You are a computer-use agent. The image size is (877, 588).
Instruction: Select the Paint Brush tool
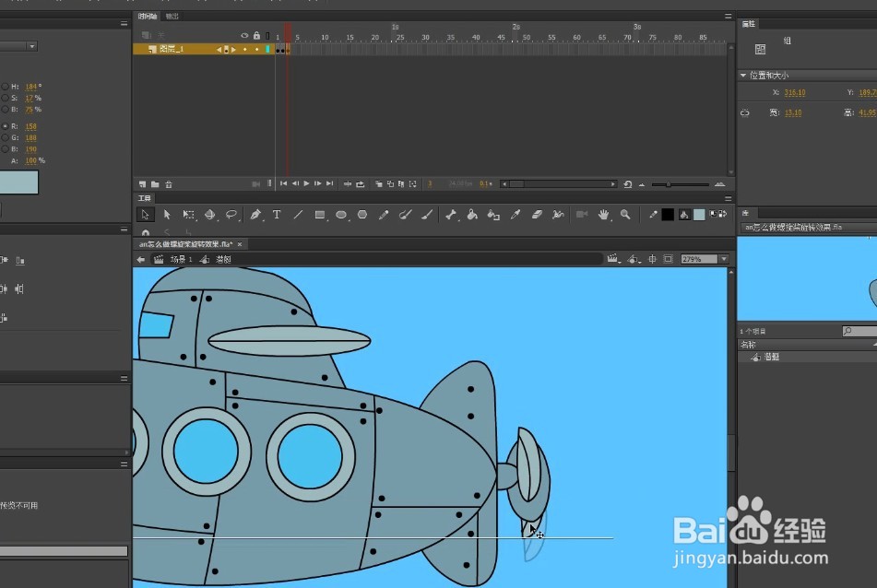(x=406, y=215)
